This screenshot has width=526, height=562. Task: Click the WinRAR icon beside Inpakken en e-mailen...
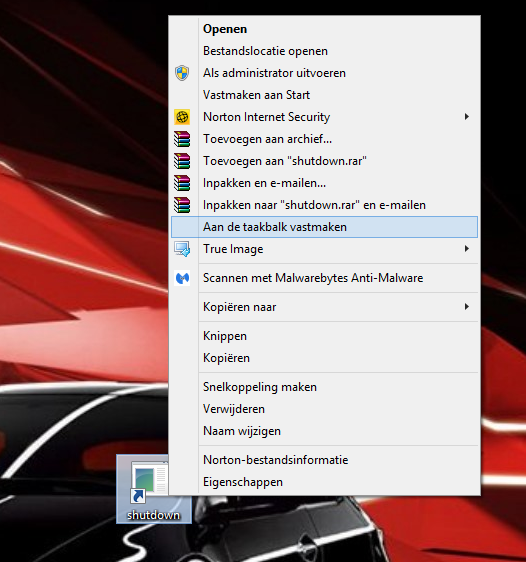click(182, 183)
